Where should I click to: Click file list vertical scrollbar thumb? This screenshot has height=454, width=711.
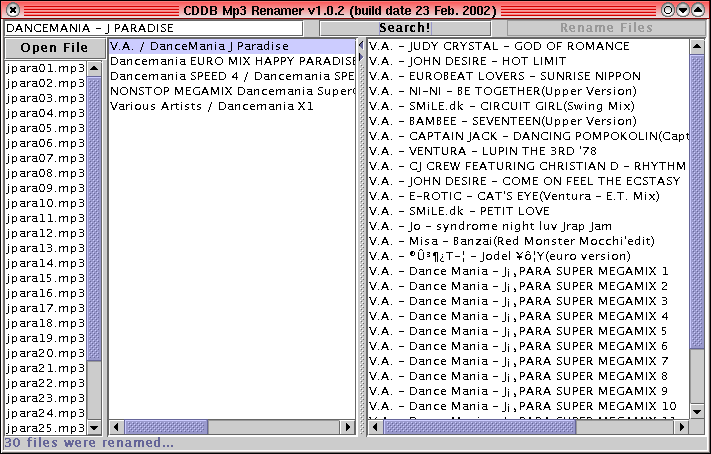(x=94, y=219)
